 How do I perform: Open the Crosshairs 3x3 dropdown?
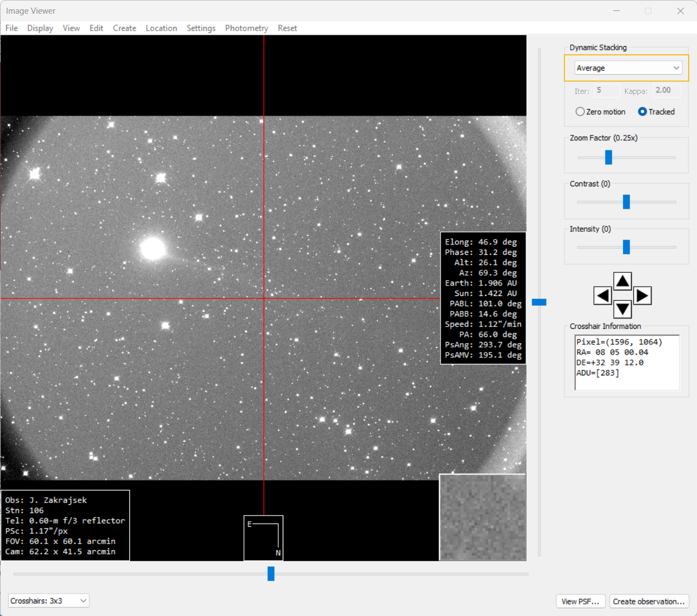tap(49, 601)
